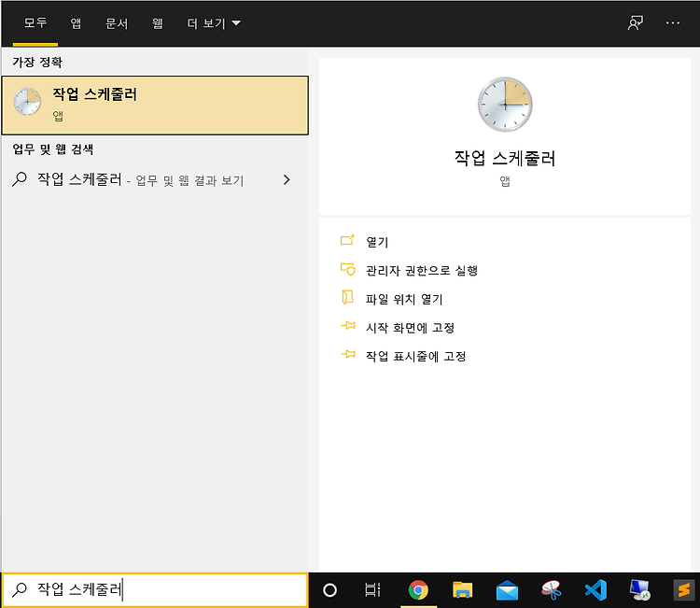Switch to the 웹 tab

coord(157,23)
